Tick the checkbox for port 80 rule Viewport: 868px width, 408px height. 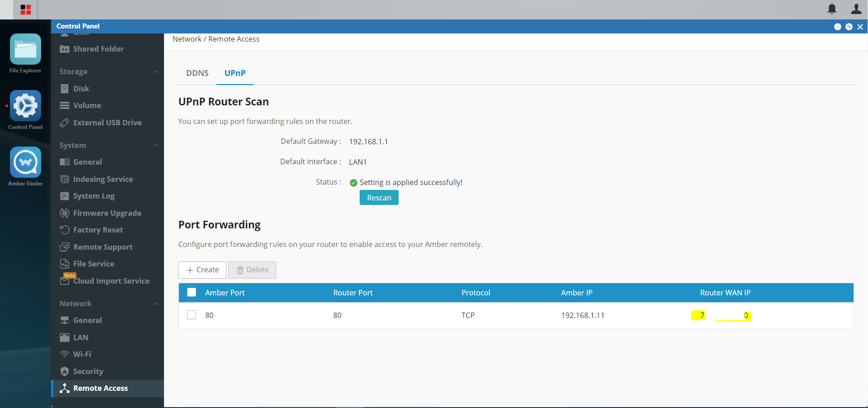pyautogui.click(x=192, y=315)
